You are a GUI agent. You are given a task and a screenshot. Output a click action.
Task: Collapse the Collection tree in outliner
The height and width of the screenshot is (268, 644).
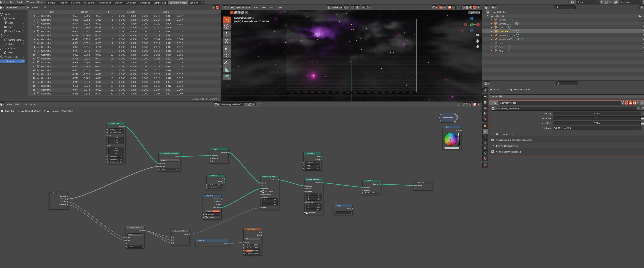pos(488,16)
